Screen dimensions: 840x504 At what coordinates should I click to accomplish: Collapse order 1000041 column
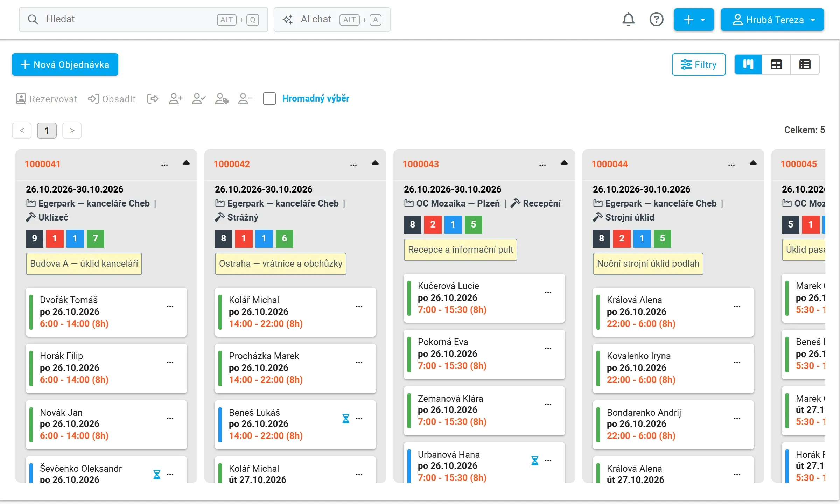[186, 163]
